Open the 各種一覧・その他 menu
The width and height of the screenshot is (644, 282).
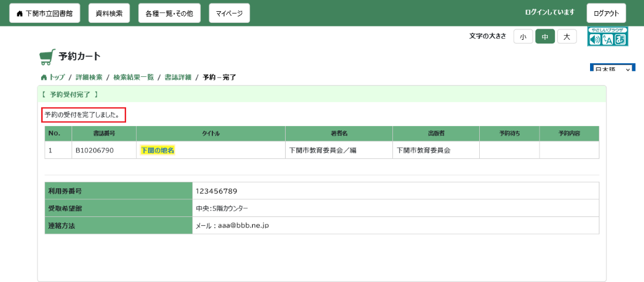click(170, 13)
